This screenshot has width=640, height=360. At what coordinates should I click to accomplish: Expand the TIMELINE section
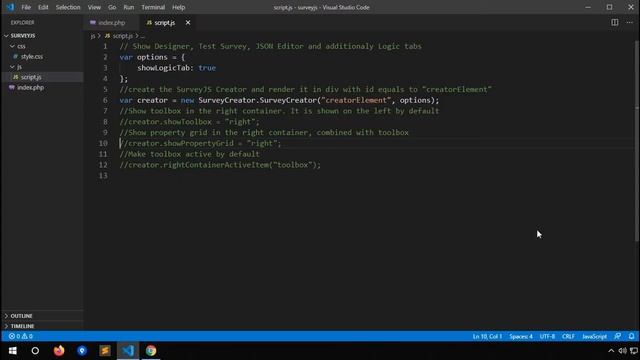click(22, 326)
